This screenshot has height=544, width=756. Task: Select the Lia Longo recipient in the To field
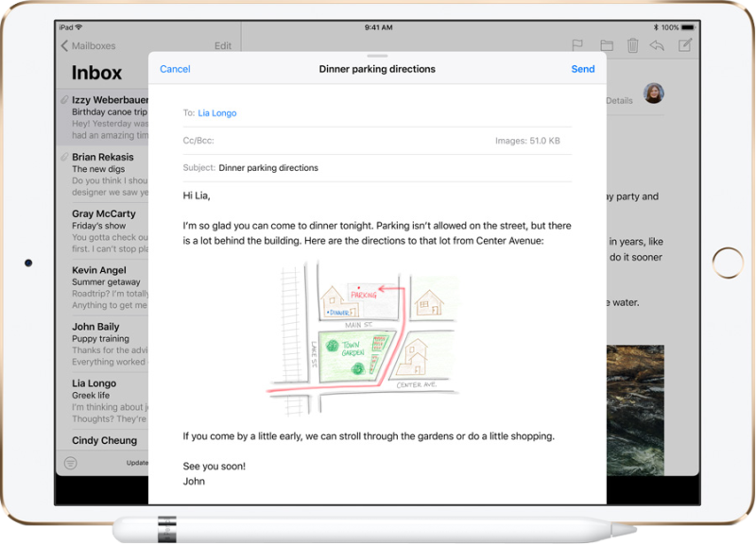click(217, 113)
